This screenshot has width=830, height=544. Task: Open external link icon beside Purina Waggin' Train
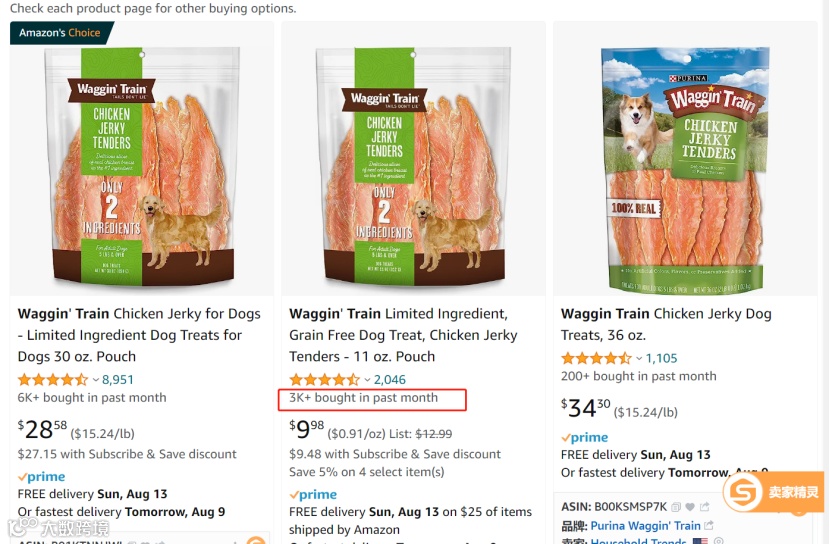tap(709, 526)
